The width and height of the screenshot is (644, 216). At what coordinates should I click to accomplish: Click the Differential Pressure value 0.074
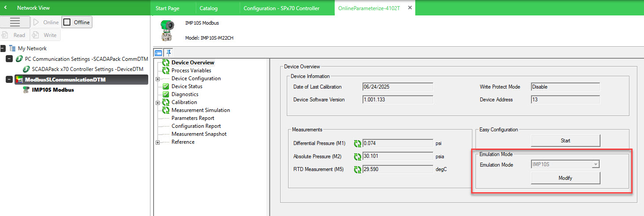[398, 143]
